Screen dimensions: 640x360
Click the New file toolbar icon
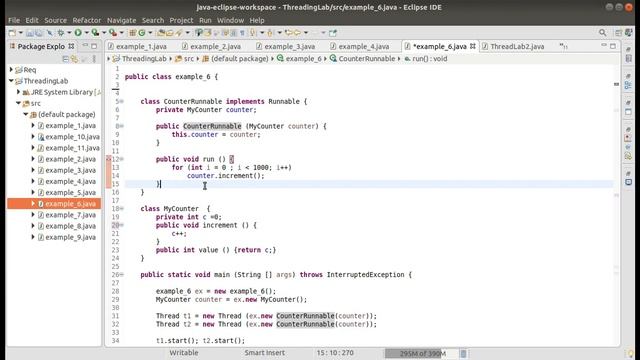pos(12,33)
